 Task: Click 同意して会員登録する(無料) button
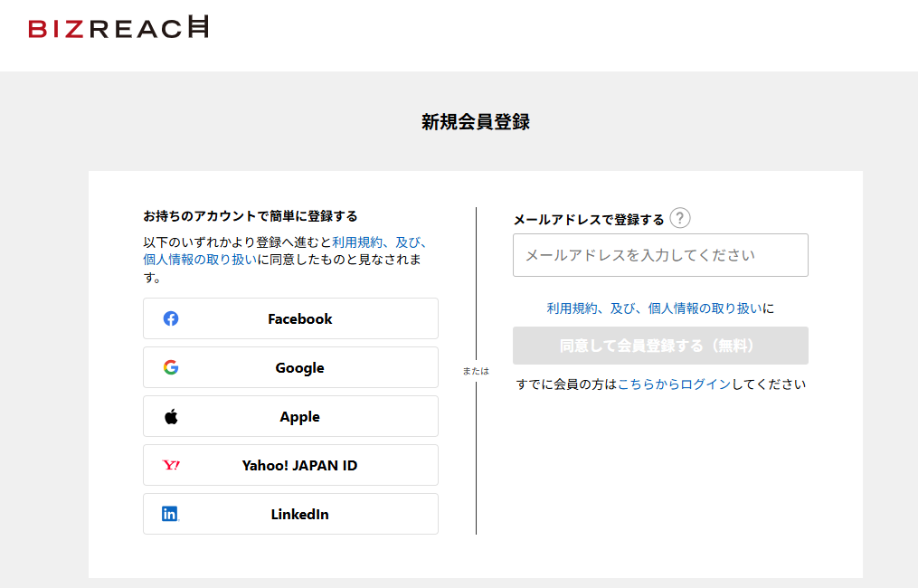pyautogui.click(x=660, y=346)
